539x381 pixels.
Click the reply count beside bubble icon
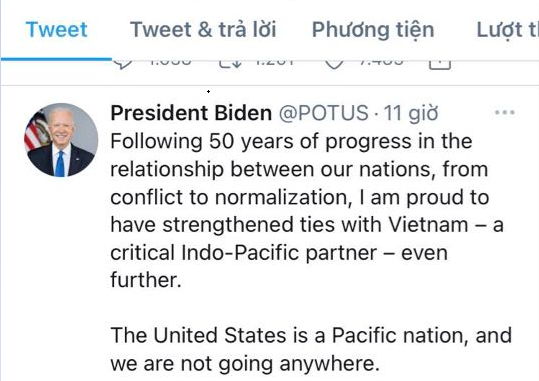pos(171,63)
